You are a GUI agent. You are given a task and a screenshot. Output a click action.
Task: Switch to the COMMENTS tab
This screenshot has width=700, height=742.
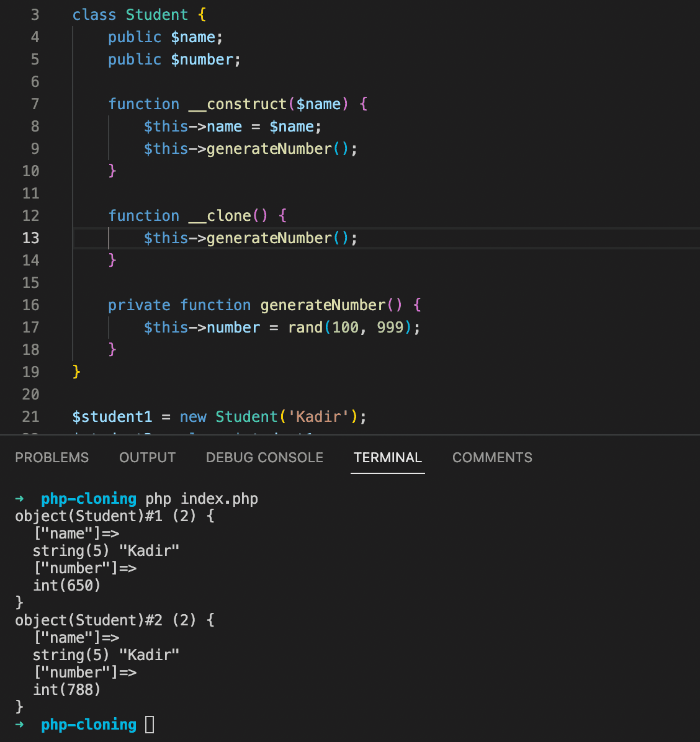pos(492,457)
